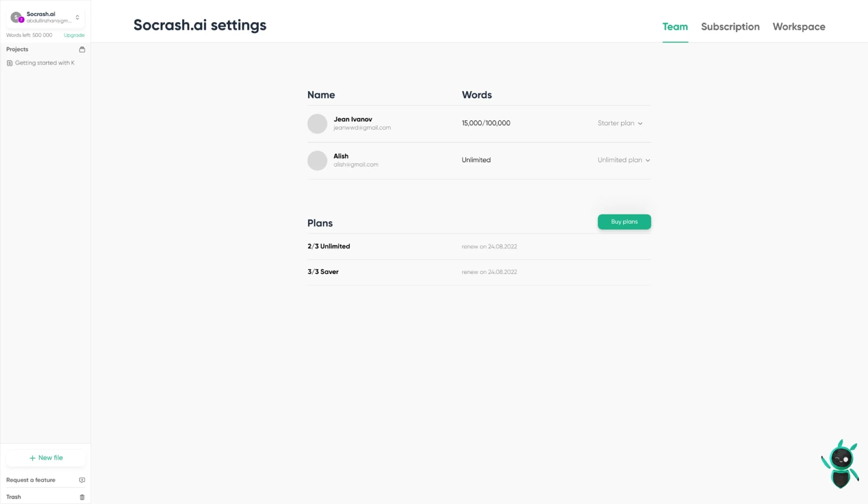This screenshot has width=868, height=504.
Task: Click the Projects section header
Action: tap(17, 49)
